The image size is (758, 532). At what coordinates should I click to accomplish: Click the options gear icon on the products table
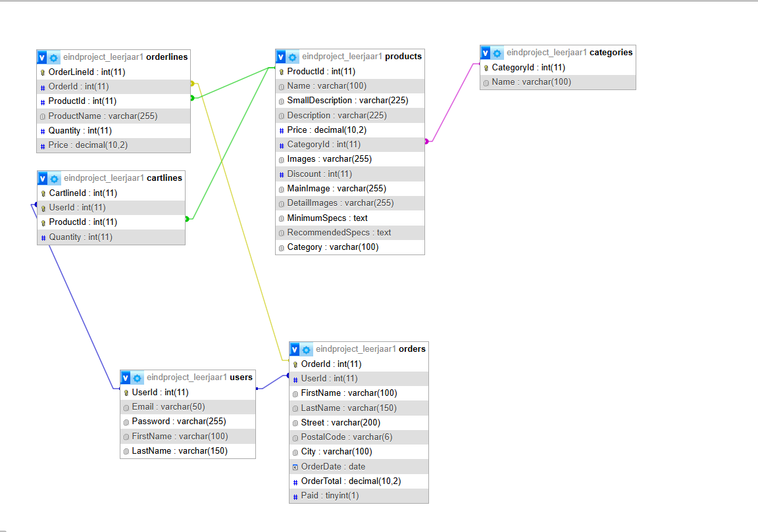293,57
